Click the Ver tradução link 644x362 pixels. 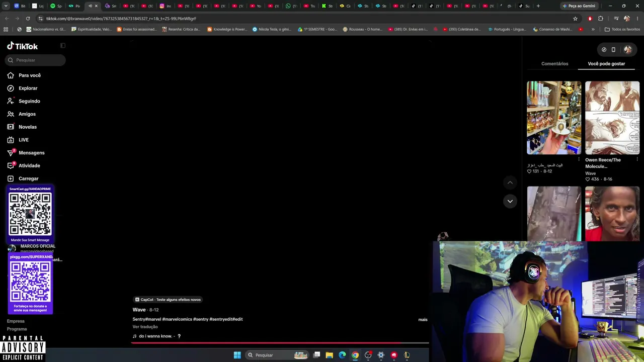pyautogui.click(x=145, y=327)
